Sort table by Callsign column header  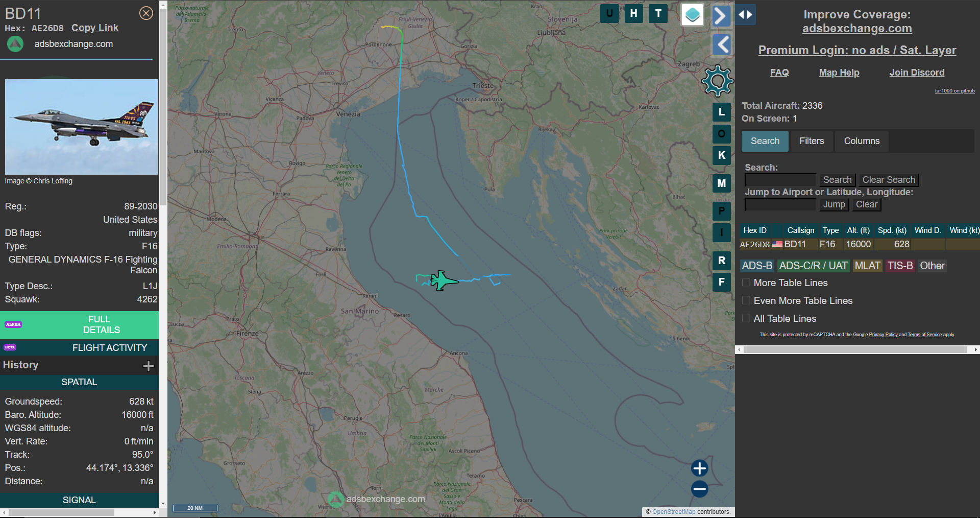(800, 230)
